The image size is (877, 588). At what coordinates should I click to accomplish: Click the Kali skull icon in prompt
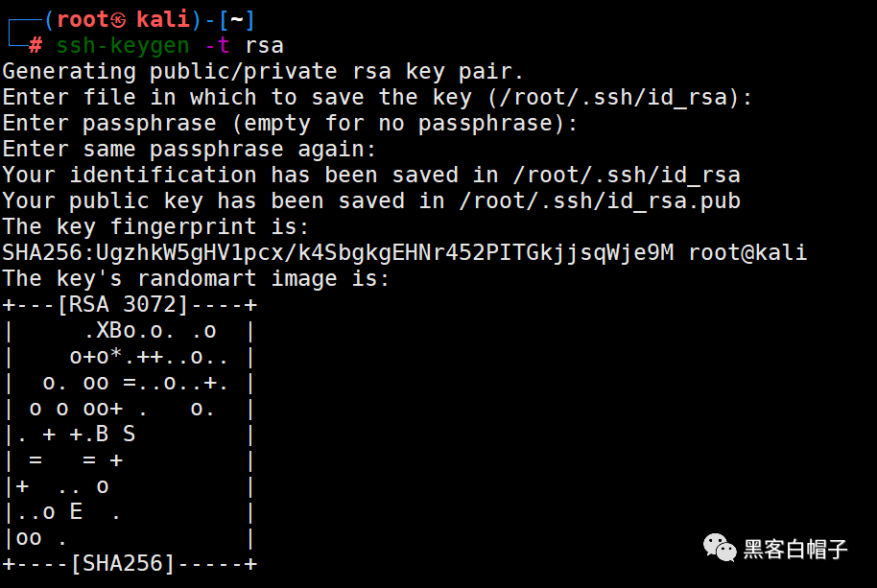click(x=118, y=20)
